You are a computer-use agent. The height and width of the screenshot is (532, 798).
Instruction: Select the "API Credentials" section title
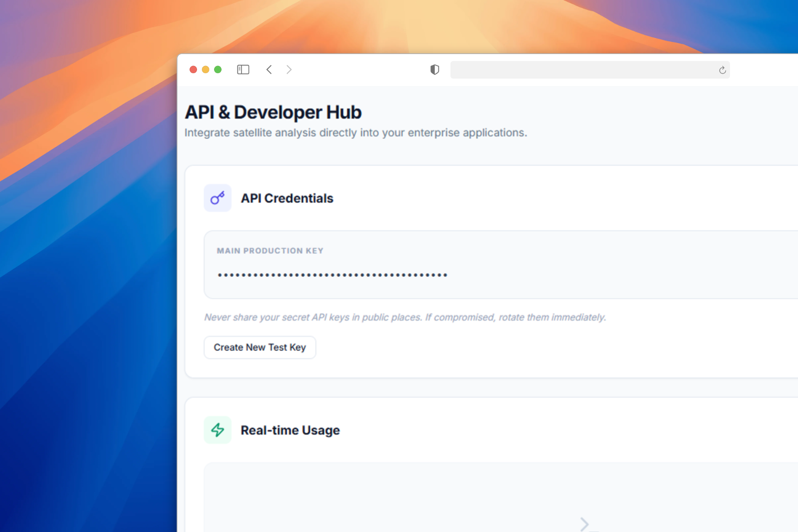(x=287, y=198)
